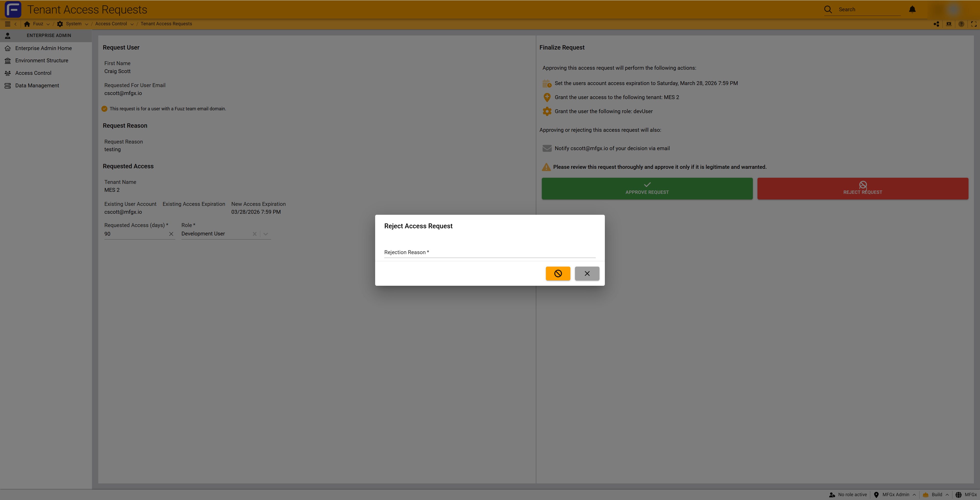The height and width of the screenshot is (500, 980).
Task: Click the Search input field
Action: (x=869, y=9)
